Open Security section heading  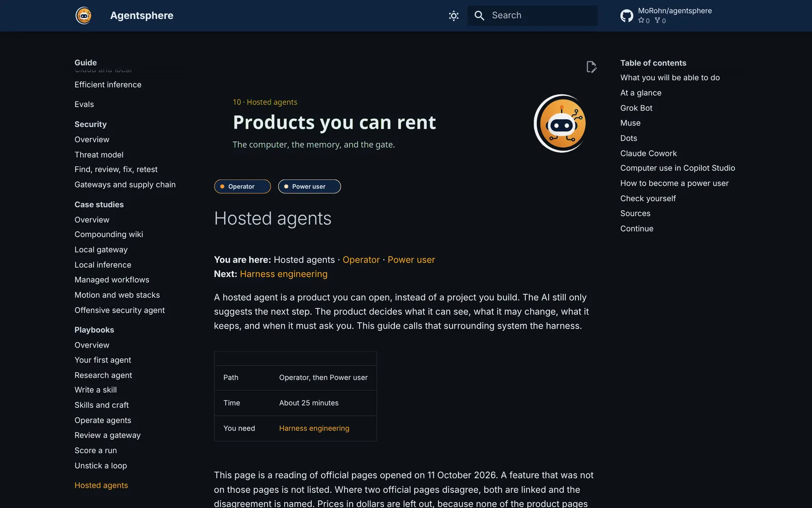pos(90,124)
